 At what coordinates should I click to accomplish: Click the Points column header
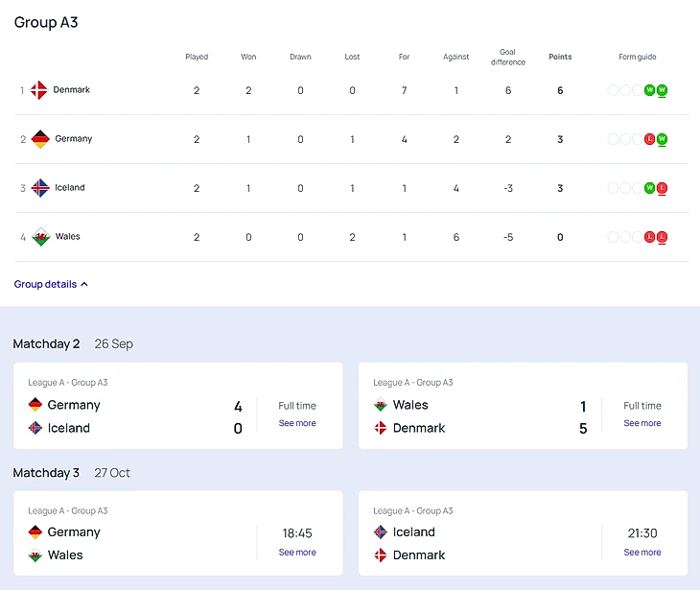point(560,57)
